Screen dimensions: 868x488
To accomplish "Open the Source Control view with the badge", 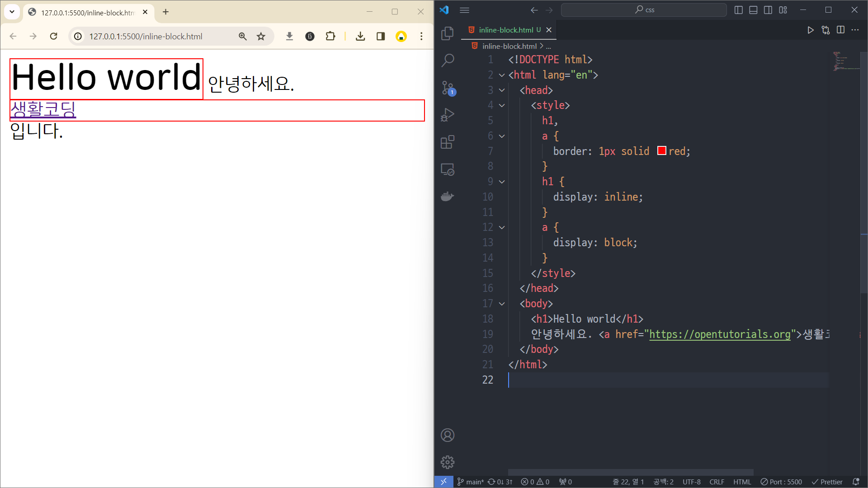I will point(447,88).
